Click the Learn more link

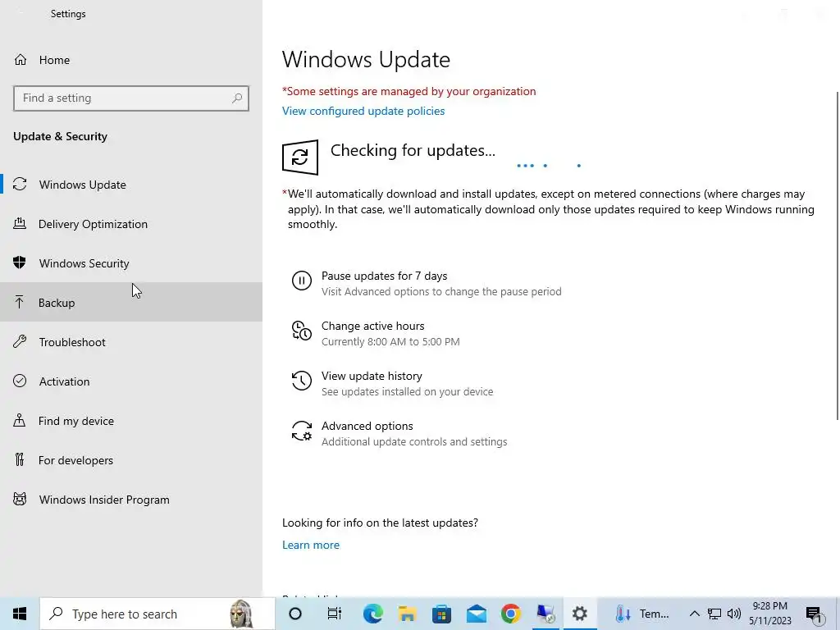311,545
